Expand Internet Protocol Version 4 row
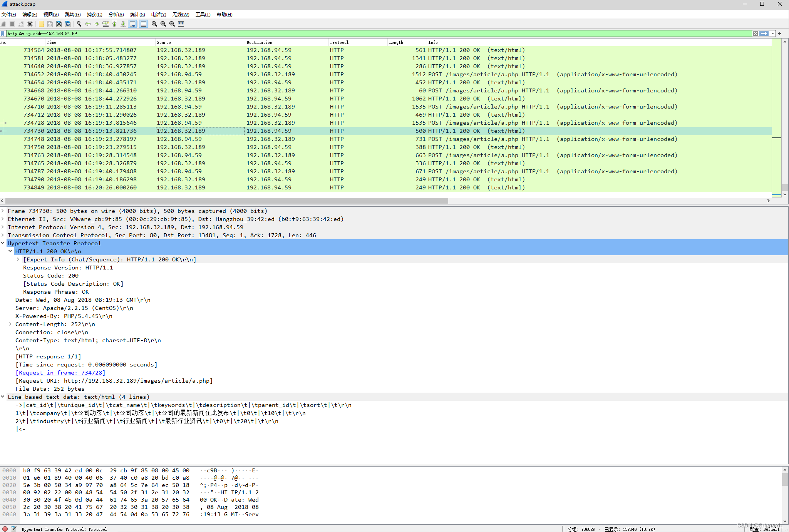The height and width of the screenshot is (532, 789). 3,227
